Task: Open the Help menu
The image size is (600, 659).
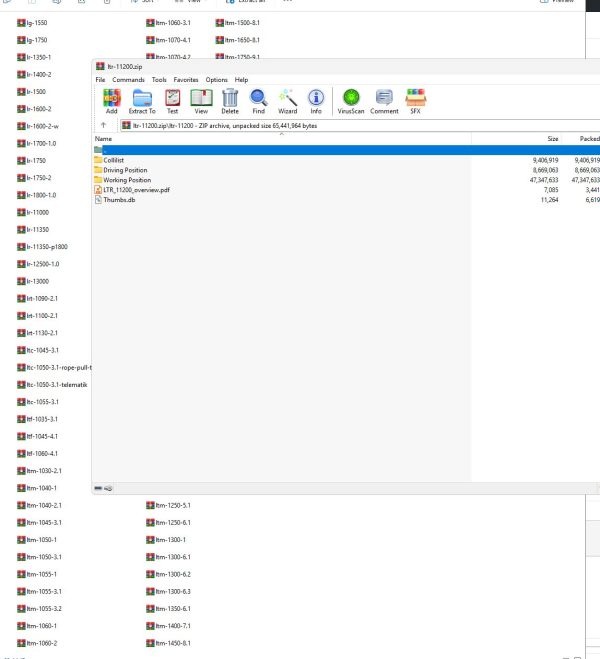Action: tap(241, 80)
